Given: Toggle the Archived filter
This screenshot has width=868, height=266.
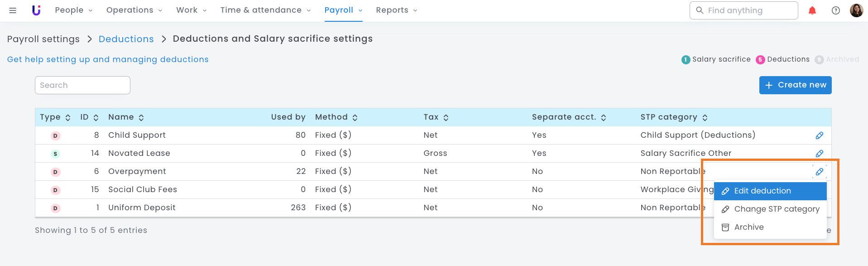Looking at the screenshot, I should tap(837, 59).
